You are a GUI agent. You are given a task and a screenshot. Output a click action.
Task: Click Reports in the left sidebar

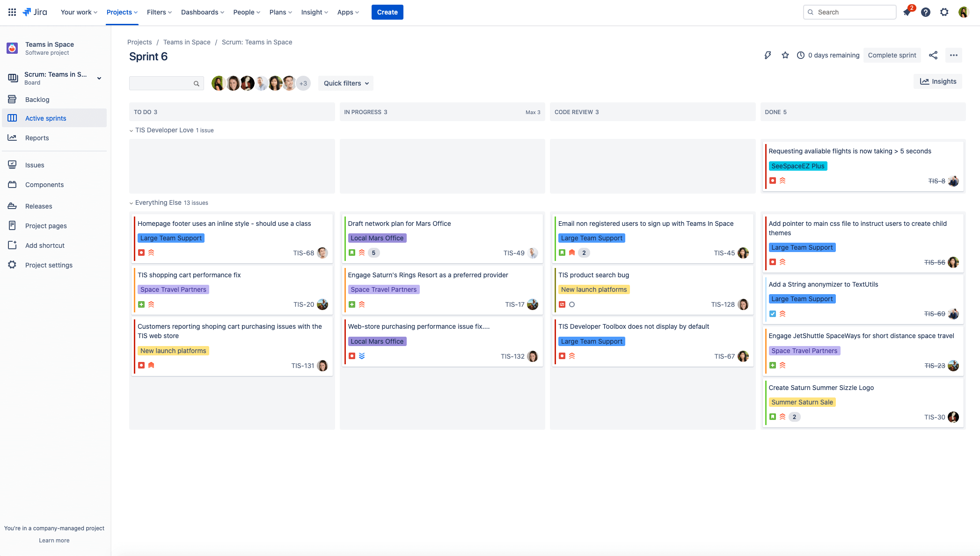point(37,138)
